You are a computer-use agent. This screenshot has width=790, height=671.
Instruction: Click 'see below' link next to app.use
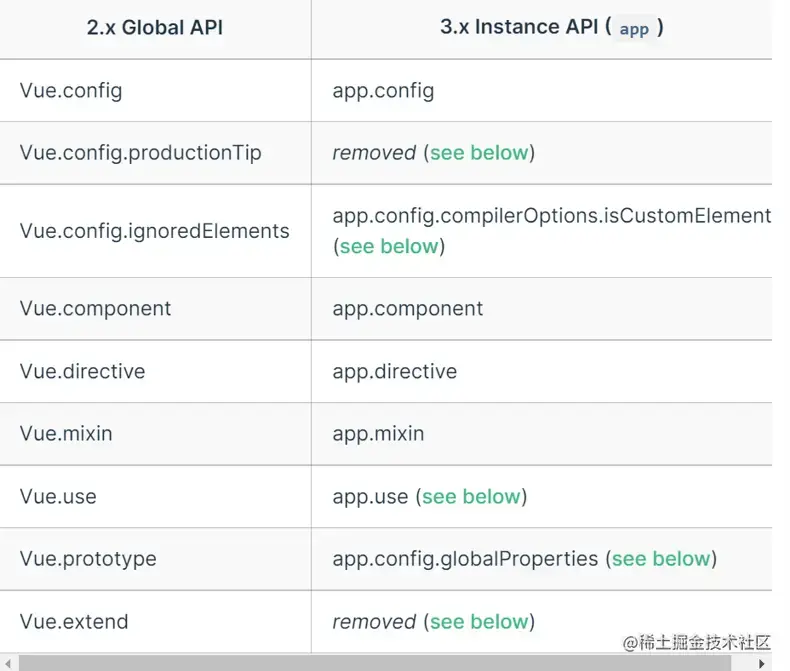tap(471, 497)
